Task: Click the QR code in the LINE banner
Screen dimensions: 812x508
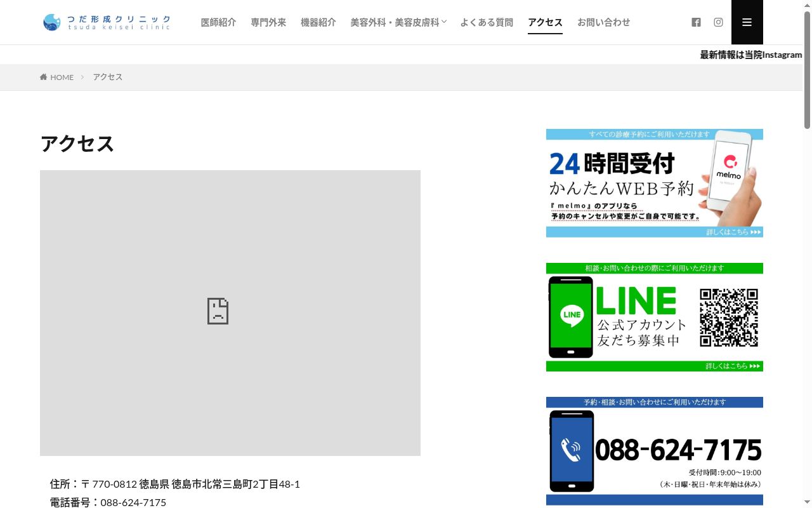Action: 729,317
